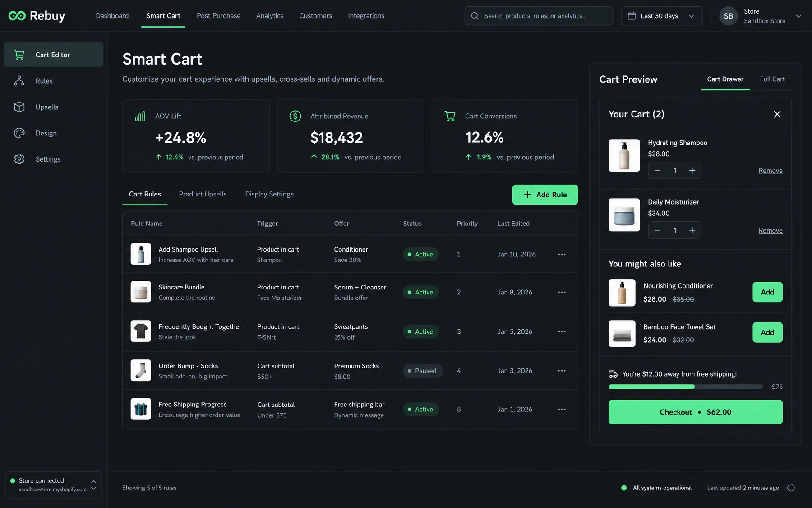Click the Hydrating Shampoo product thumbnail
Screen dimensions: 812x508
624,155
